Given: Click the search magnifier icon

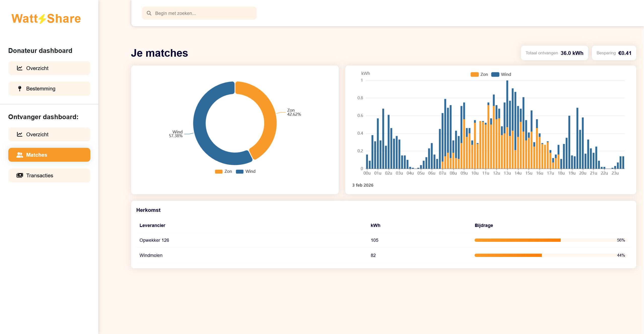Looking at the screenshot, I should [149, 13].
